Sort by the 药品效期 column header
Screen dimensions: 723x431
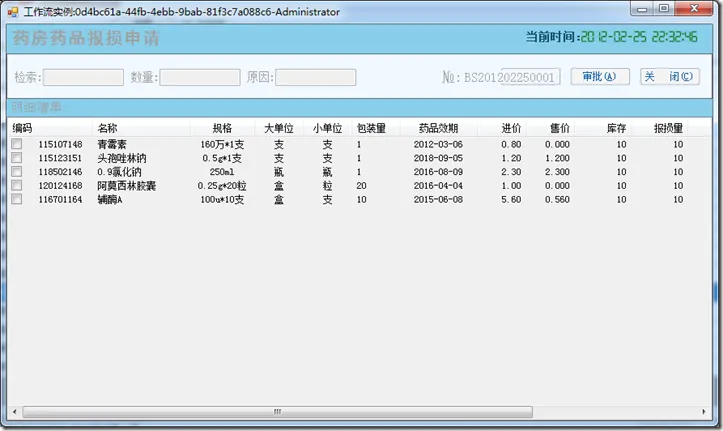coord(438,128)
